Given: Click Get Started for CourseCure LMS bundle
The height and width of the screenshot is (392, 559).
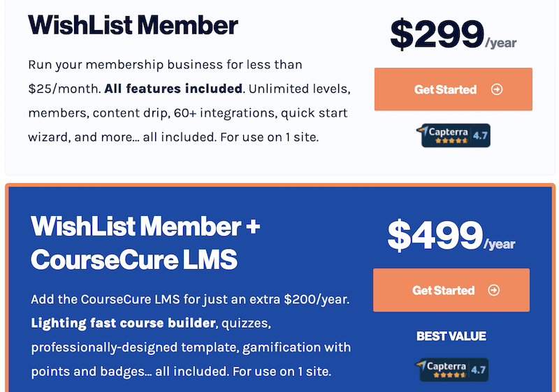Looking at the screenshot, I should click(x=451, y=290).
